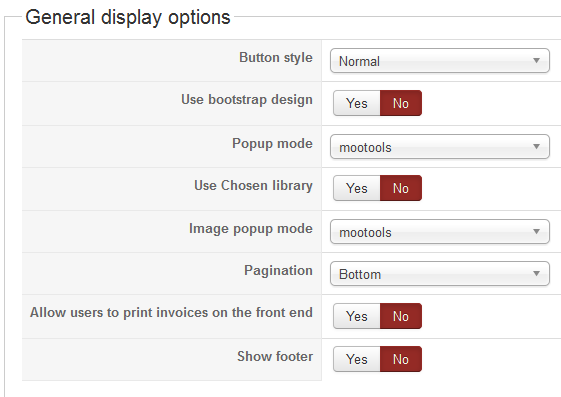Viewport: 561px width, 397px height.
Task: Open the Button style dropdown
Action: (440, 61)
